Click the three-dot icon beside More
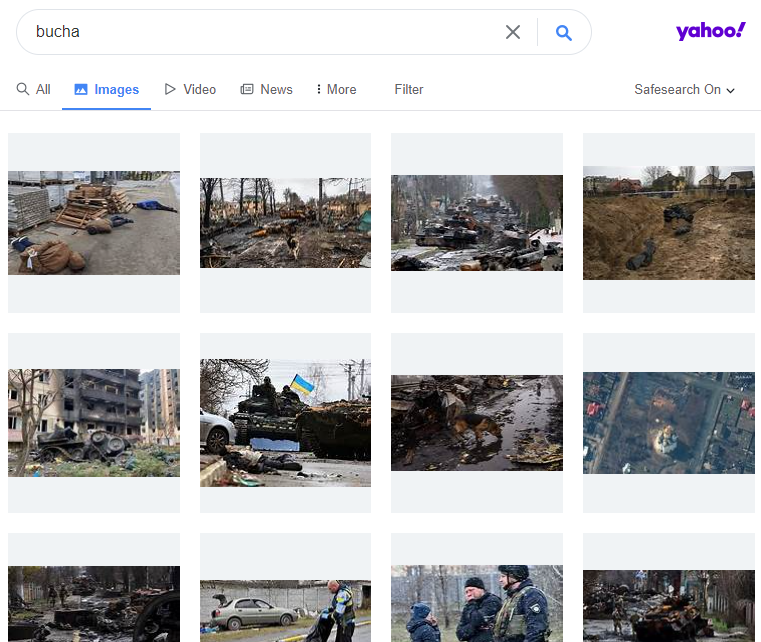The image size is (761, 642). pyautogui.click(x=319, y=89)
